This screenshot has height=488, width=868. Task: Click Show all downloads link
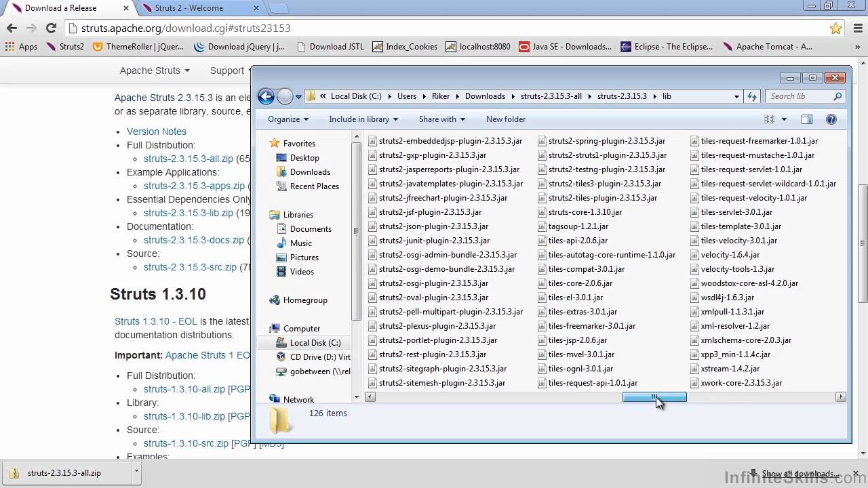coord(801,474)
